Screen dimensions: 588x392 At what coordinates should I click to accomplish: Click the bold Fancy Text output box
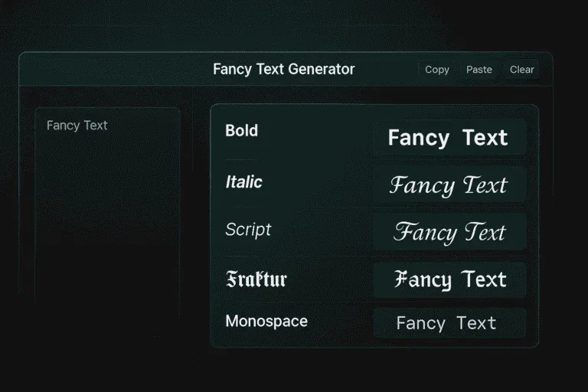pyautogui.click(x=449, y=138)
